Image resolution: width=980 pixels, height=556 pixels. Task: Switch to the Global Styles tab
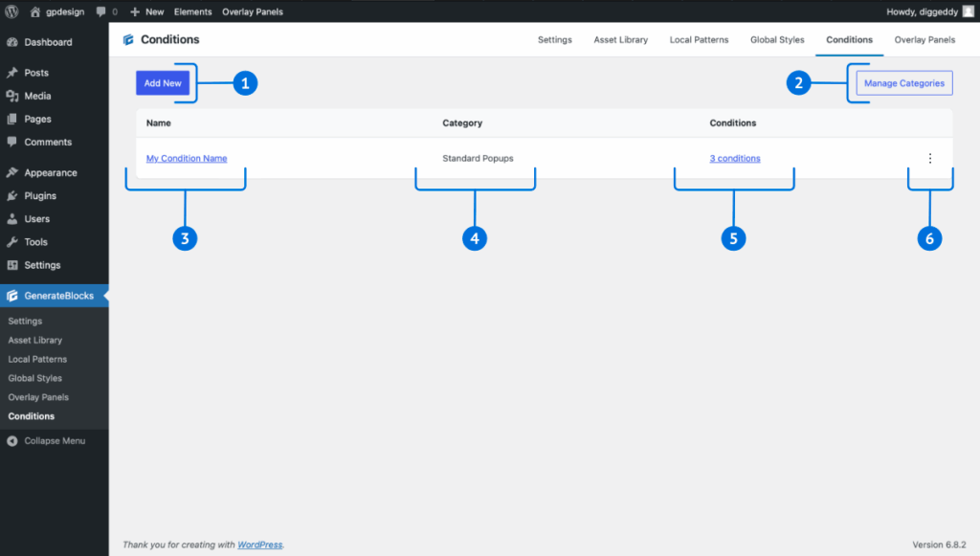(777, 39)
